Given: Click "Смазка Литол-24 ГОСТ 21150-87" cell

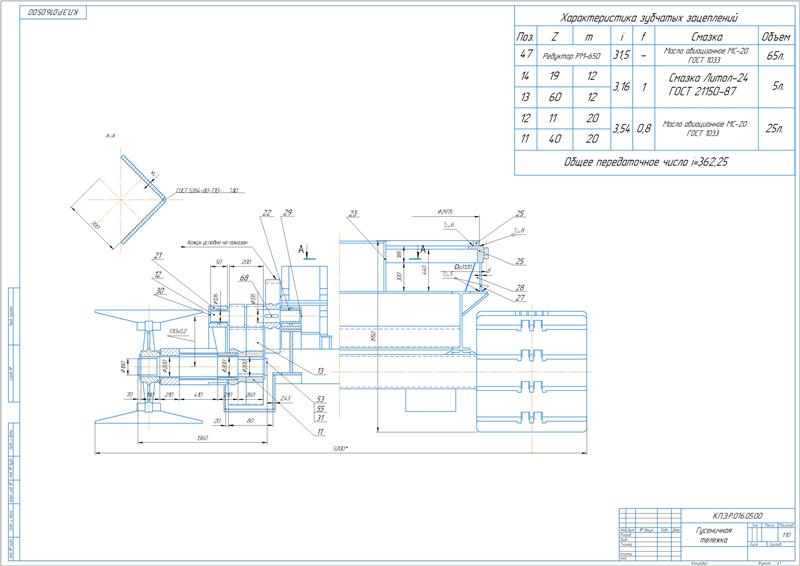Looking at the screenshot, I should point(707,85).
